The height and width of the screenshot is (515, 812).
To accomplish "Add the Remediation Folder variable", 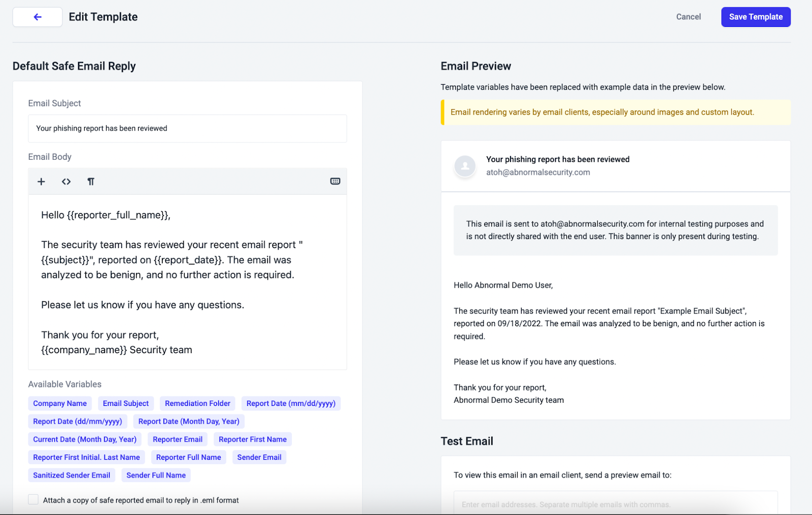I will [x=197, y=403].
